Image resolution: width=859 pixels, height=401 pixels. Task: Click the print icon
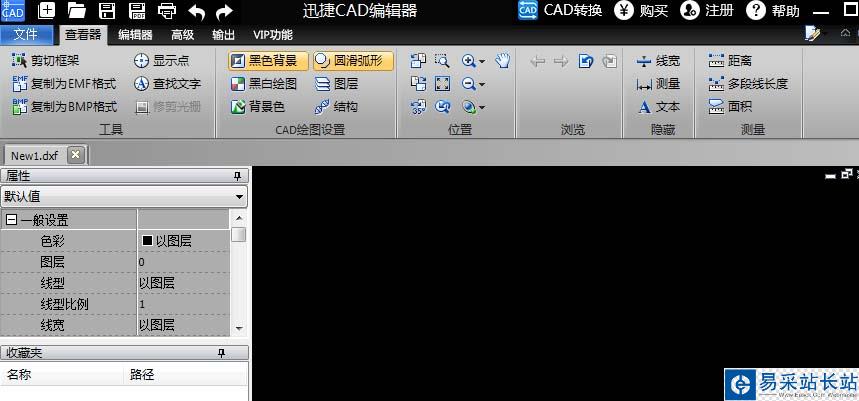167,10
